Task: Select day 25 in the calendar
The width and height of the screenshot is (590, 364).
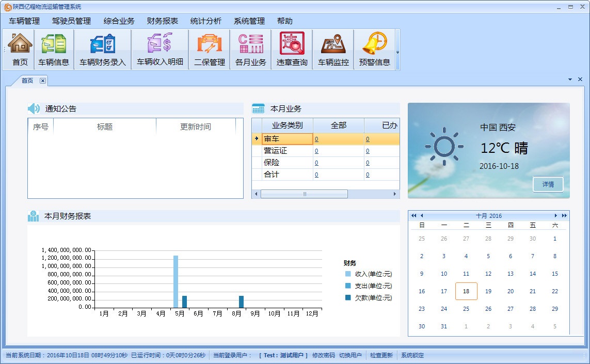Action: click(466, 309)
